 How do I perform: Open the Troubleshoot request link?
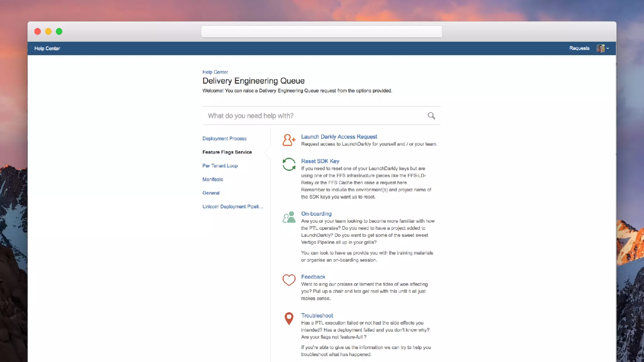pos(317,315)
